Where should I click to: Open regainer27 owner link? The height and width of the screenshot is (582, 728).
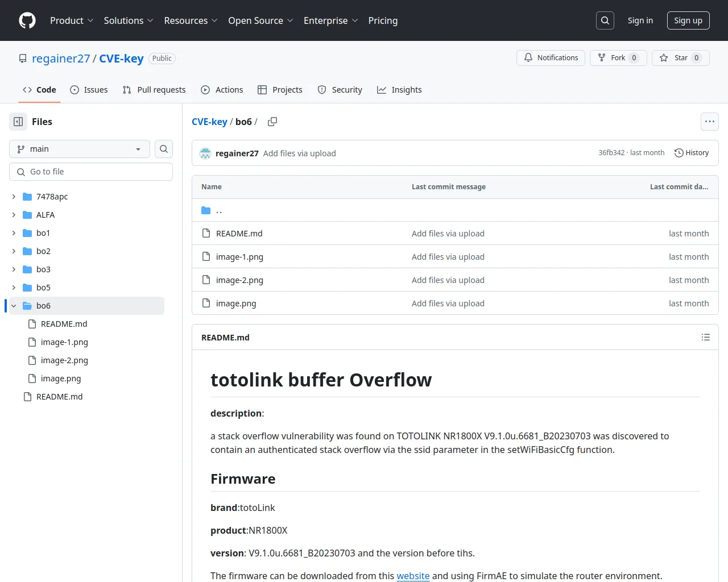pyautogui.click(x=61, y=59)
